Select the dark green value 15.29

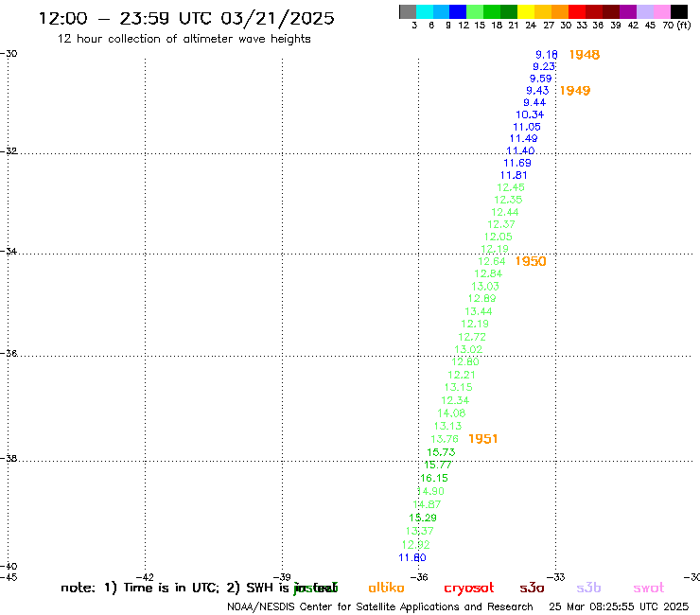[423, 518]
